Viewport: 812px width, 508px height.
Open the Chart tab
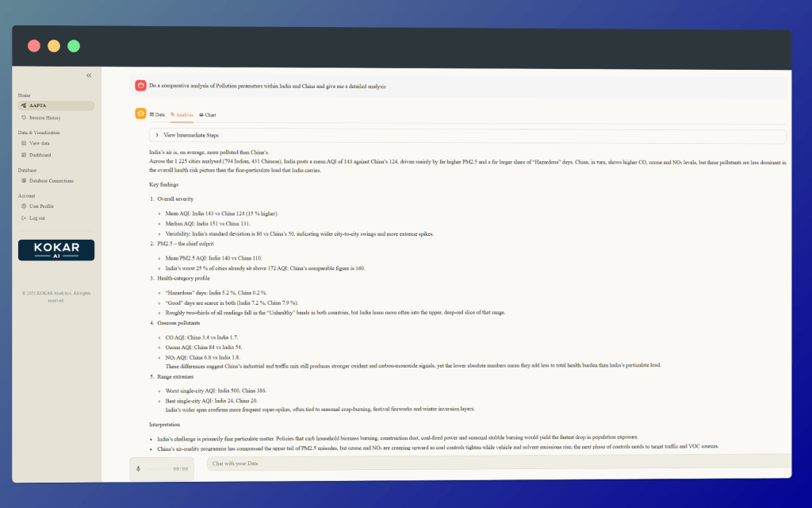pyautogui.click(x=208, y=114)
